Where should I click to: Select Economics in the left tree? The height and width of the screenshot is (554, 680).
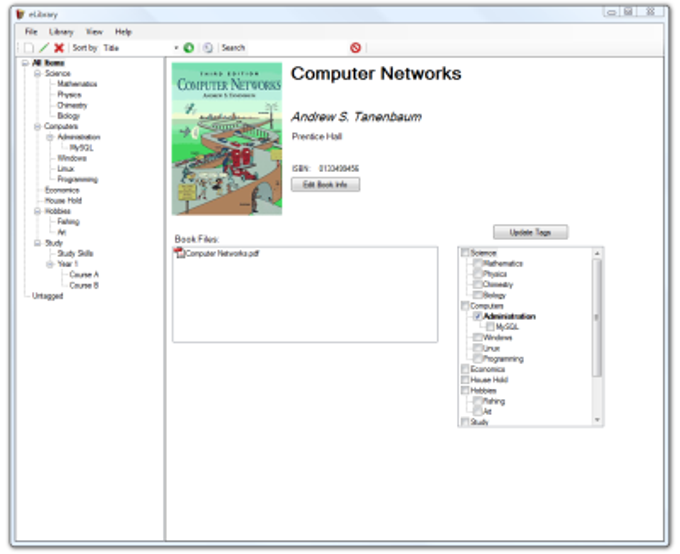[62, 190]
